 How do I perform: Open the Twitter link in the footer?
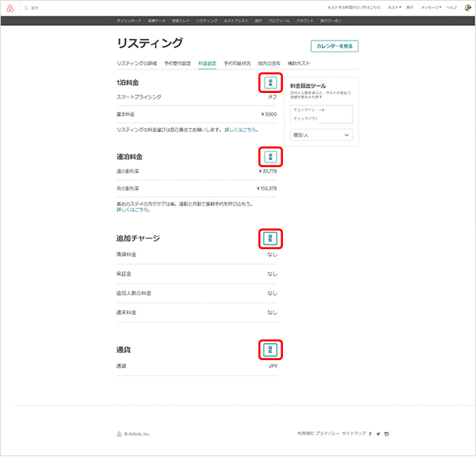pos(378,433)
